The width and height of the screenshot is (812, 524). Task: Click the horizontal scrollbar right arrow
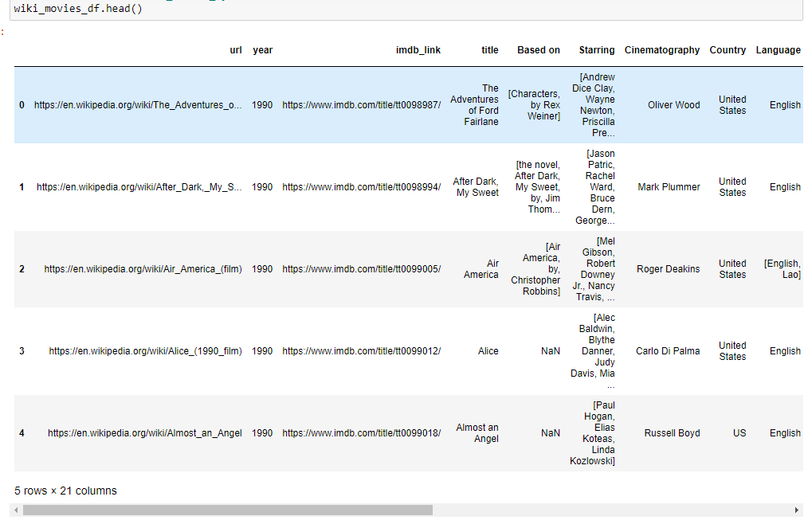(x=797, y=510)
